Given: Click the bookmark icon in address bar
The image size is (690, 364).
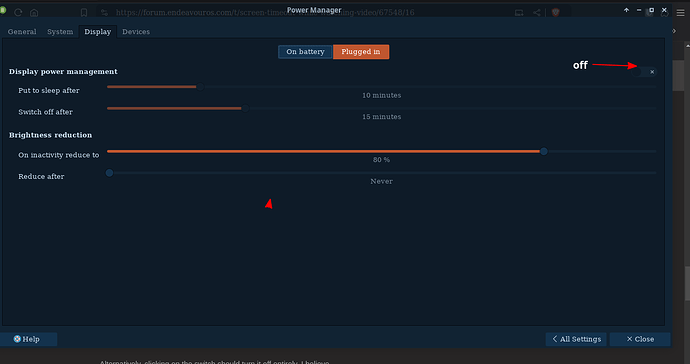Looking at the screenshot, I should 84,12.
